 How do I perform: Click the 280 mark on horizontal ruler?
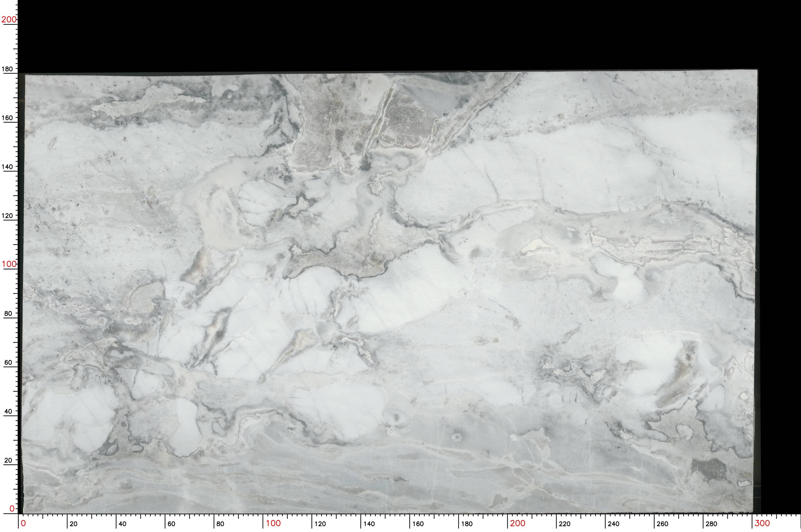click(x=712, y=524)
